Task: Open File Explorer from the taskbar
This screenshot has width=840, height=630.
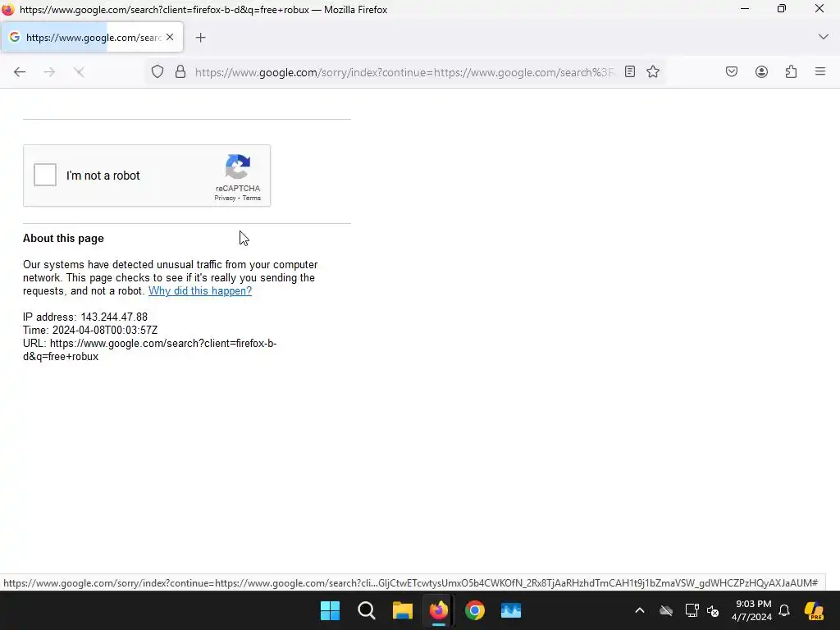Action: click(402, 610)
